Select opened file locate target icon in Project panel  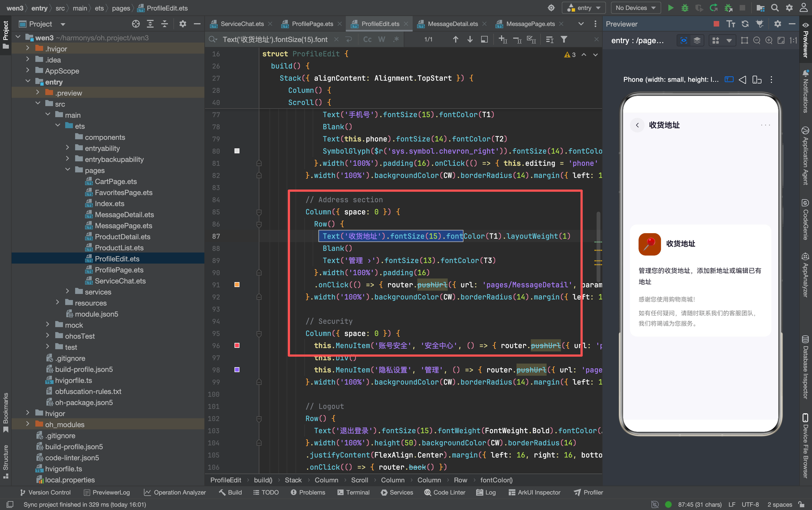(136, 23)
